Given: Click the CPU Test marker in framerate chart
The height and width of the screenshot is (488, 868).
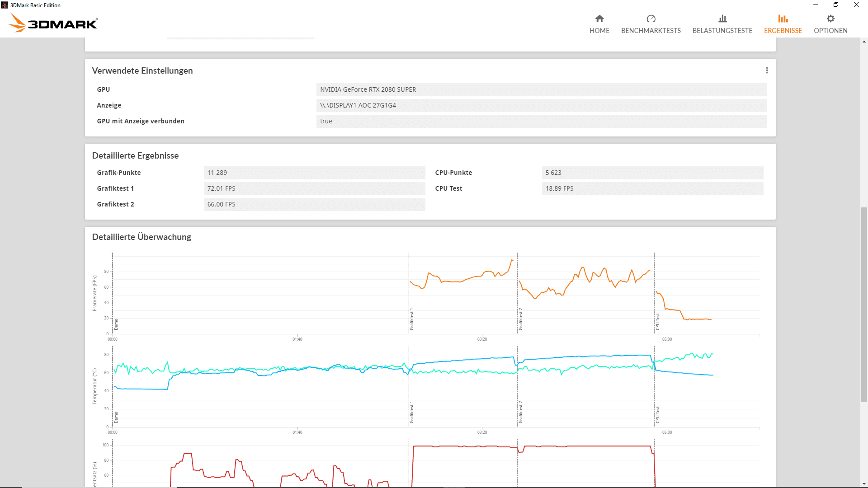Looking at the screenshot, I should [x=657, y=322].
